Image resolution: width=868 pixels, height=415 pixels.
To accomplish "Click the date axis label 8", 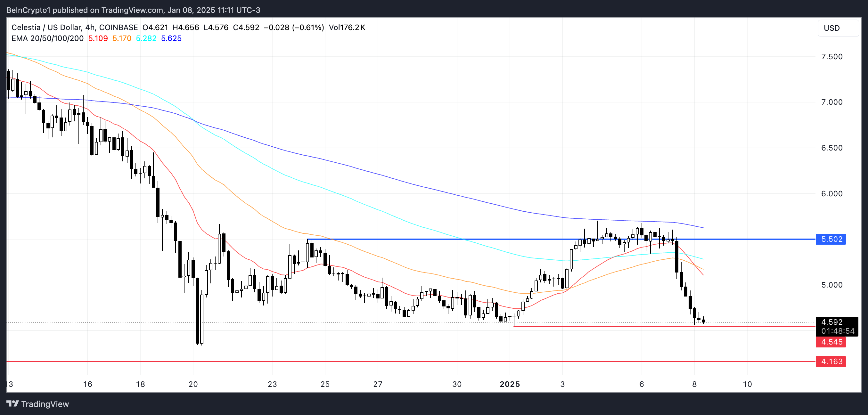I will coord(694,384).
